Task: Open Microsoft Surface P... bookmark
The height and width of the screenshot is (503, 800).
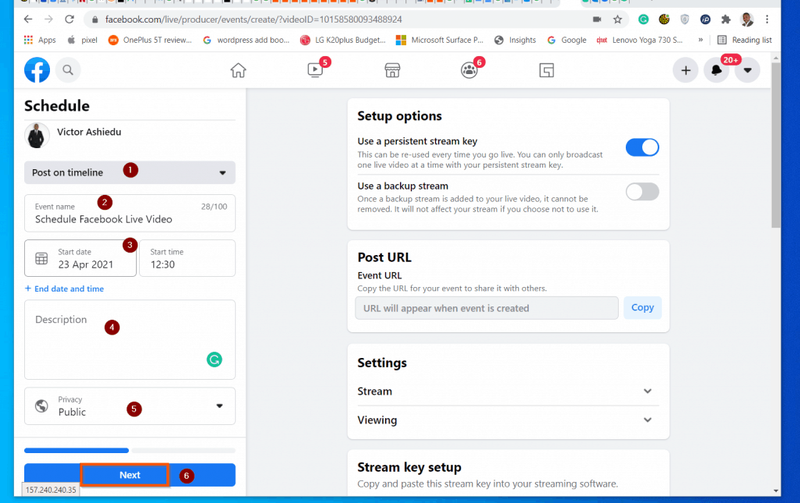Action: (x=440, y=40)
